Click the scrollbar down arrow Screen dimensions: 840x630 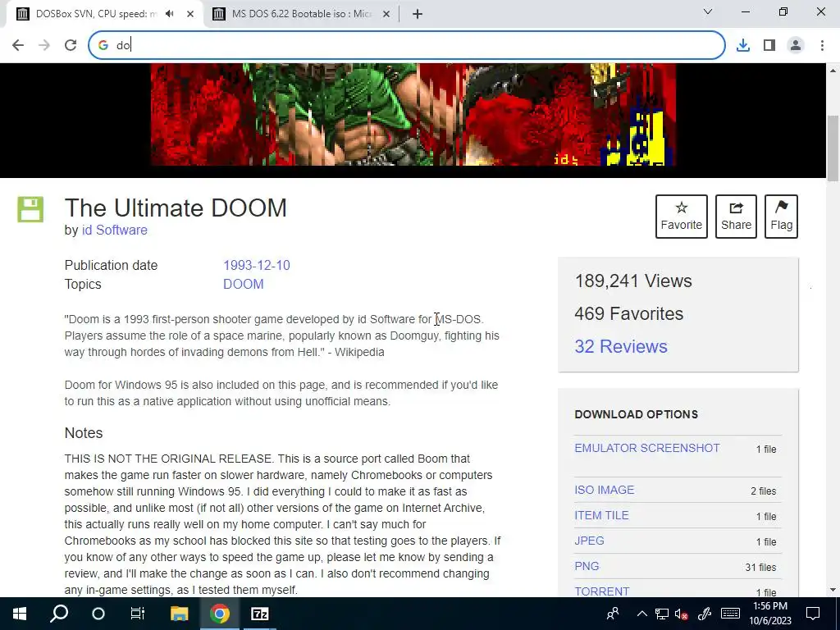click(833, 590)
